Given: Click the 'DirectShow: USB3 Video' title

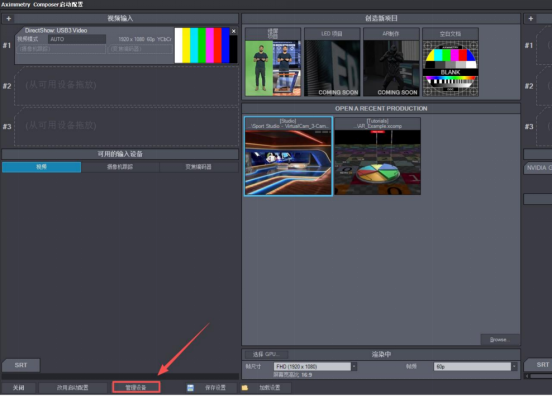Looking at the screenshot, I should pyautogui.click(x=56, y=31).
